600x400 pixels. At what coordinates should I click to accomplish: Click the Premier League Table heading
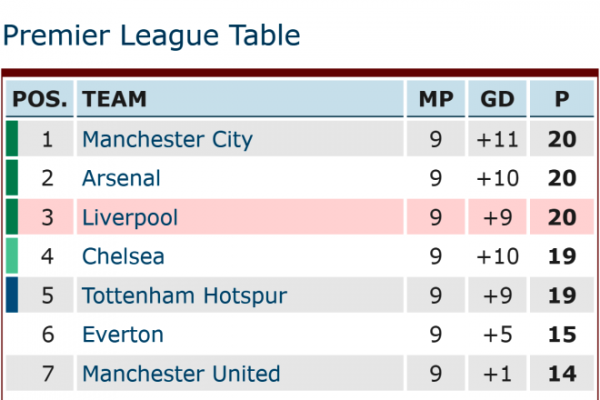click(x=152, y=36)
